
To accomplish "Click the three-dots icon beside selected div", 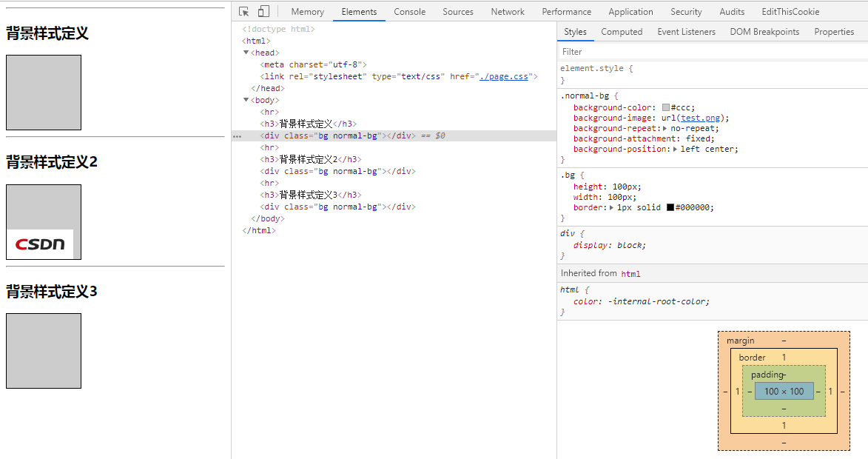I will 237,136.
